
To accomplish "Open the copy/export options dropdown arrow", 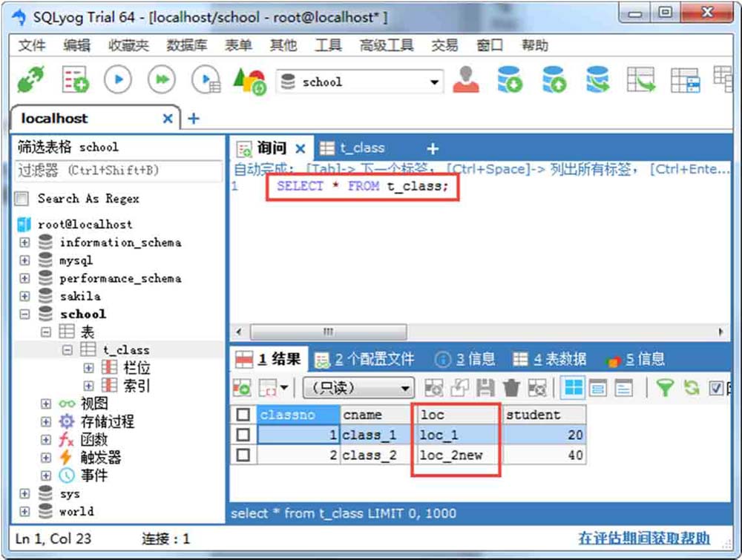I will pyautogui.click(x=284, y=388).
